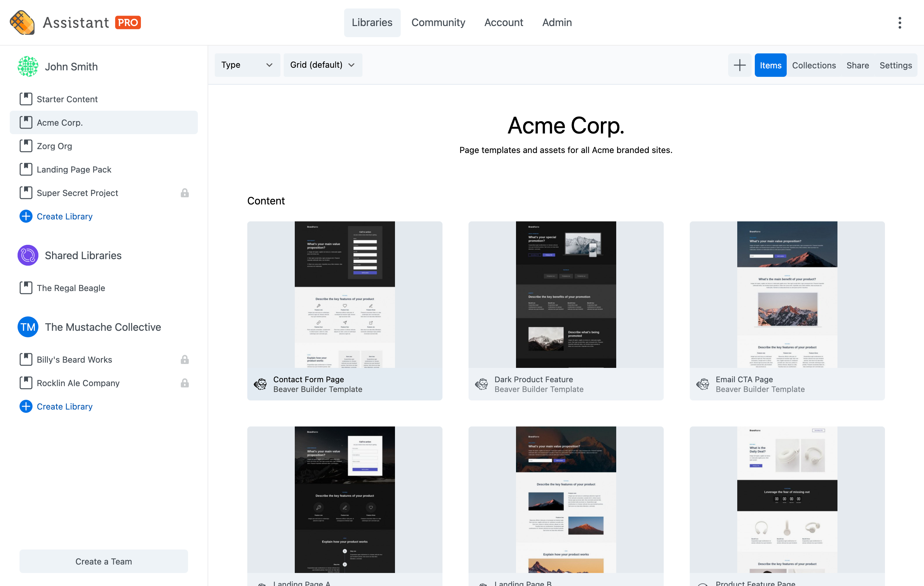This screenshot has width=924, height=586.
Task: Open the Grid (default) view dropdown
Action: tap(323, 65)
